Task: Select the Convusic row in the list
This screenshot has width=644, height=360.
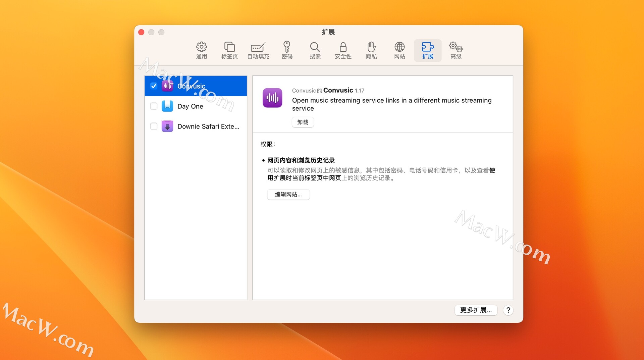Action: pyautogui.click(x=196, y=86)
